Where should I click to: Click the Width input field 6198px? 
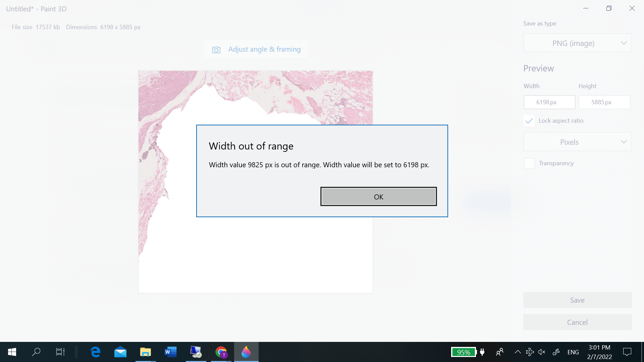click(x=549, y=102)
